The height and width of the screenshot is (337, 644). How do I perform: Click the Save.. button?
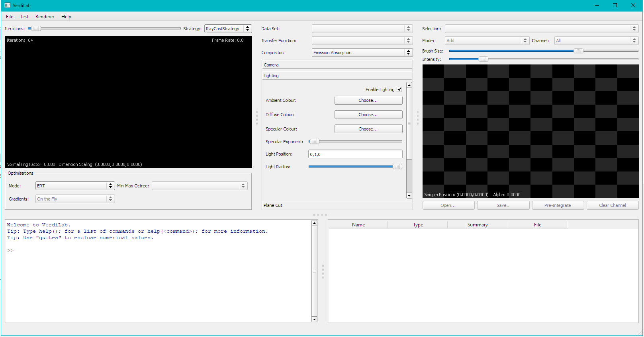click(x=503, y=205)
